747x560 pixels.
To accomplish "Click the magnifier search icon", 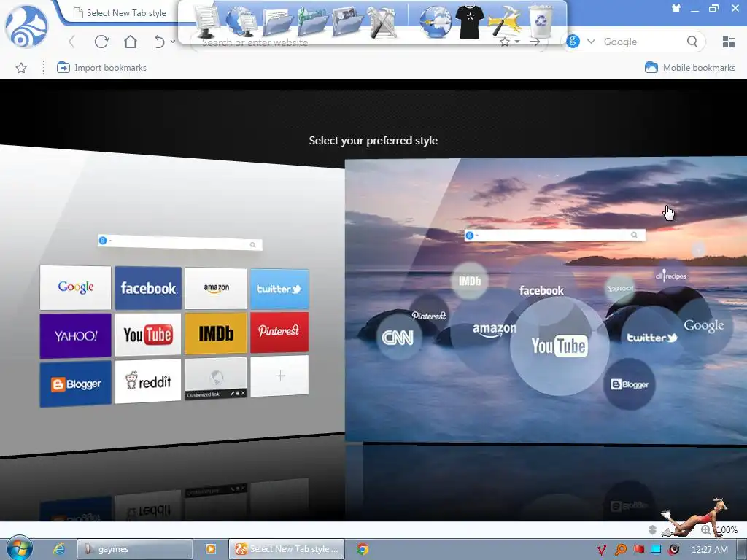I will click(692, 42).
